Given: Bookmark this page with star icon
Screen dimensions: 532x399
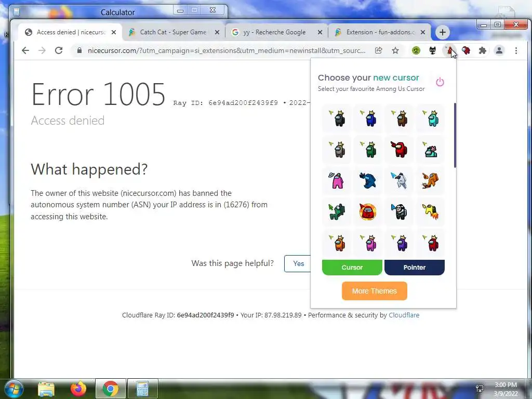Looking at the screenshot, I should 395,50.
